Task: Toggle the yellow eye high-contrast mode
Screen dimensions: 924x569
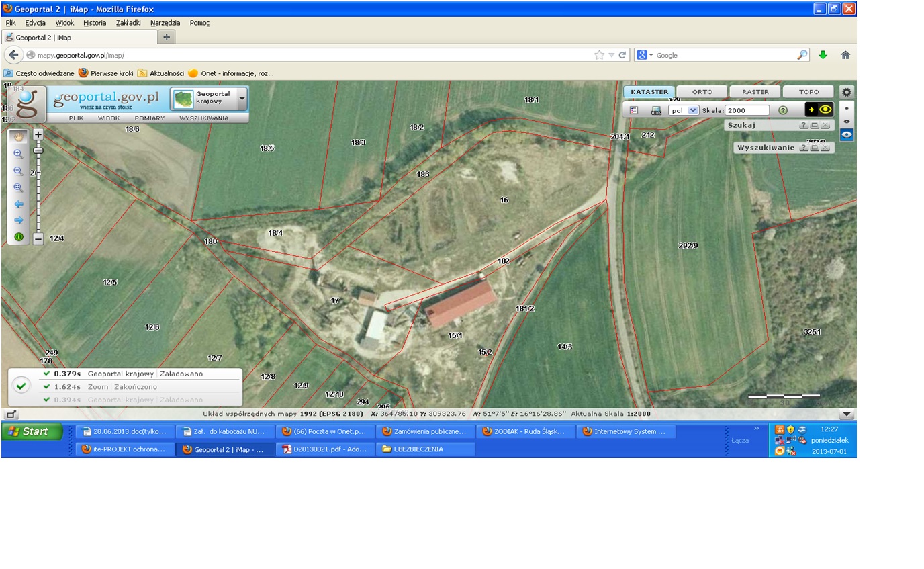Action: click(x=819, y=110)
